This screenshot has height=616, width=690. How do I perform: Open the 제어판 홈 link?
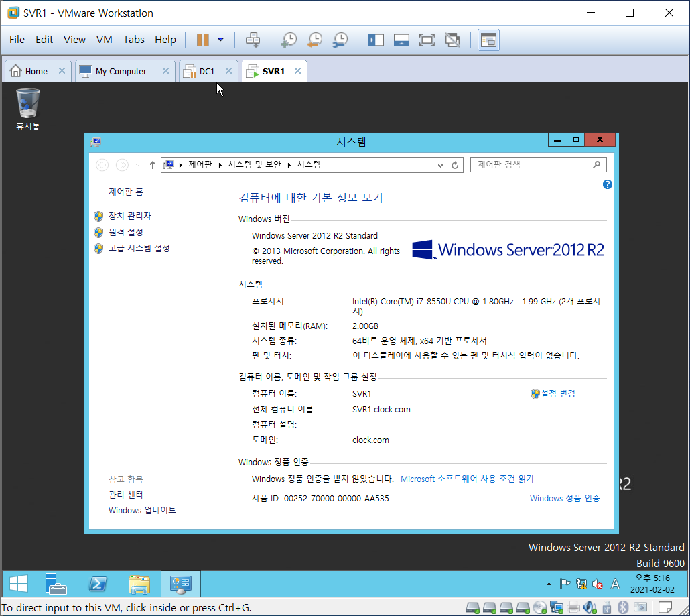(x=125, y=192)
